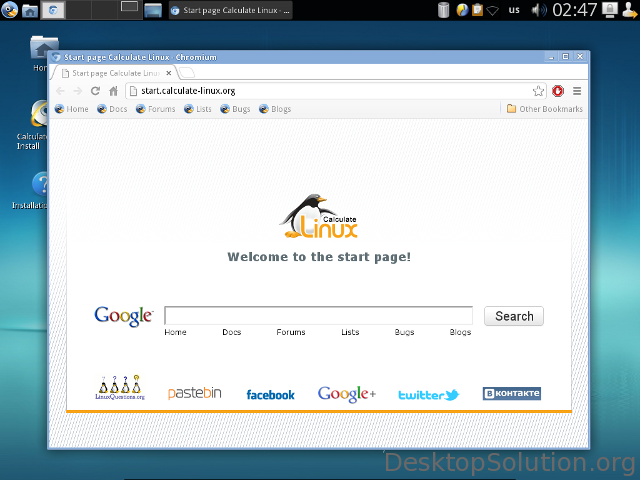This screenshot has width=640, height=480.
Task: Bookmark this page with the star icon
Action: point(538,91)
